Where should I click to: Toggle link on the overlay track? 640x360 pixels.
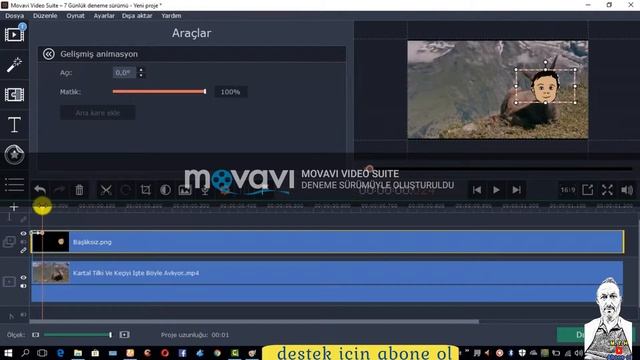pyautogui.click(x=23, y=250)
